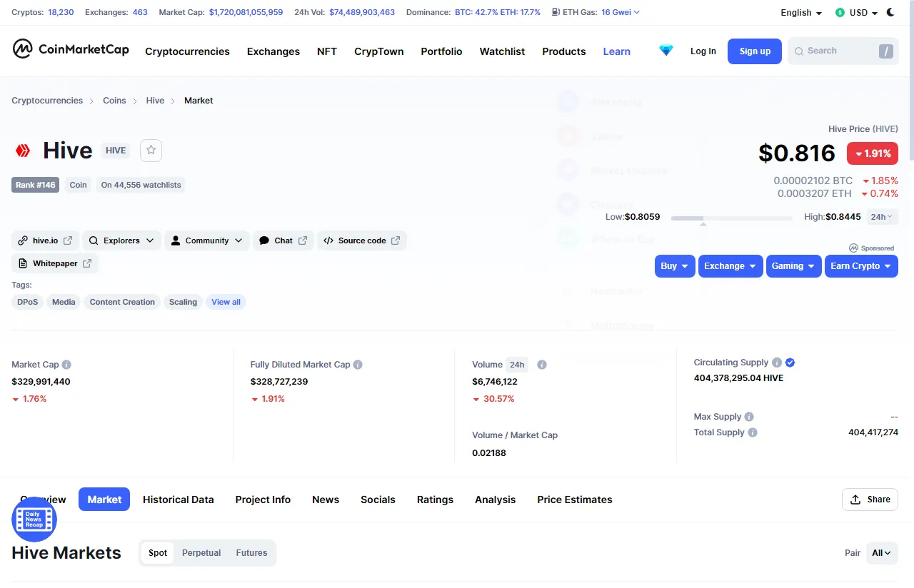Viewport: 914px width, 588px height.
Task: Go to Watchlist page
Action: 502,51
